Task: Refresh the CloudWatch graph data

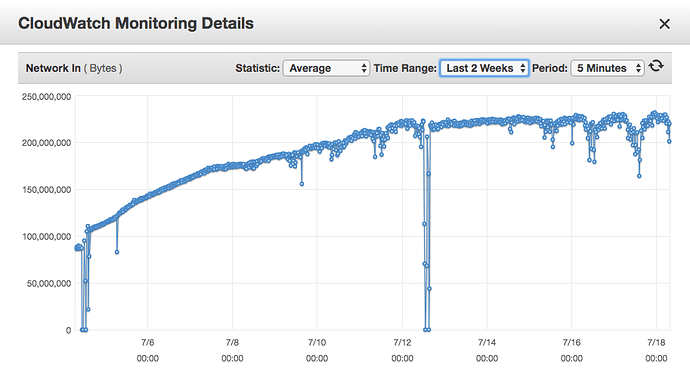Action: pos(656,66)
